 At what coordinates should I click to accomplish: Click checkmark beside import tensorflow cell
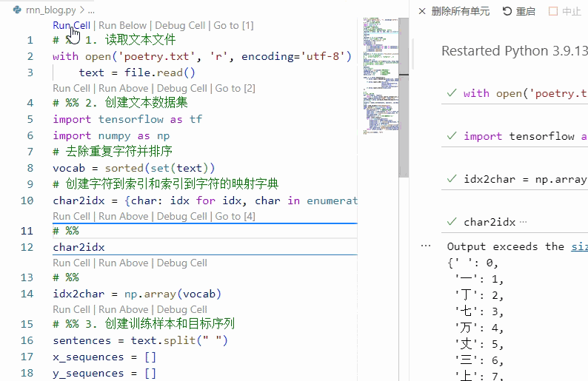pyautogui.click(x=452, y=135)
